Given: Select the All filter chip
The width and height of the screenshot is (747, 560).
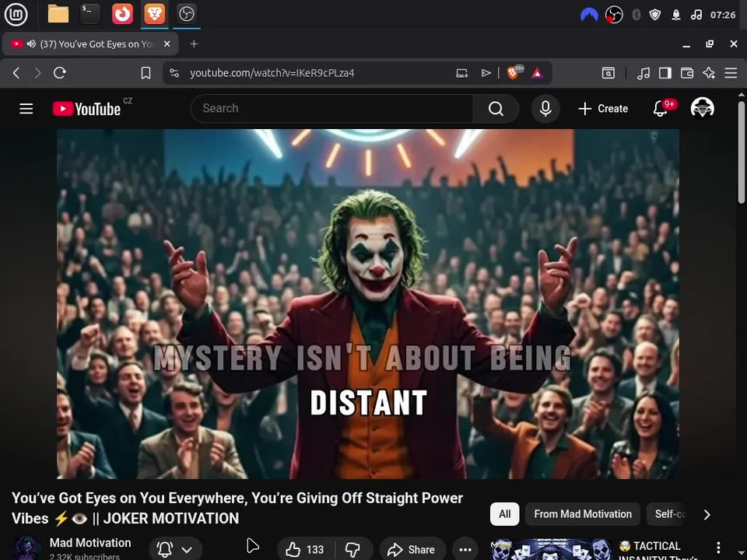Looking at the screenshot, I should coord(504,514).
